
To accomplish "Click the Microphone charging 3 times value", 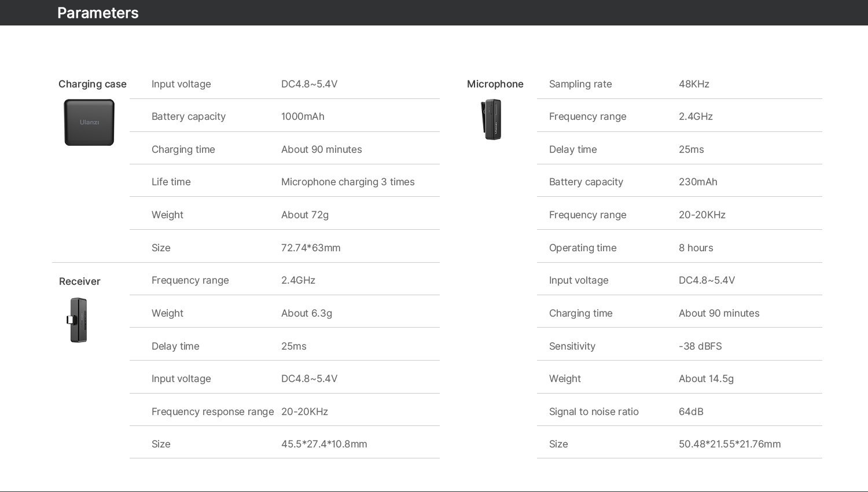I will (x=348, y=182).
